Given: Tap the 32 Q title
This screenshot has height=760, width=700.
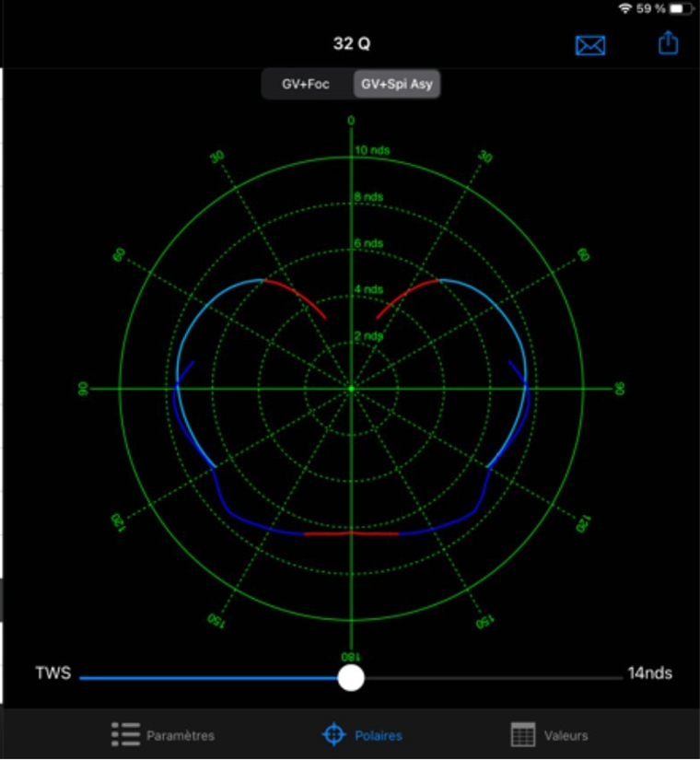Looking at the screenshot, I should (352, 44).
